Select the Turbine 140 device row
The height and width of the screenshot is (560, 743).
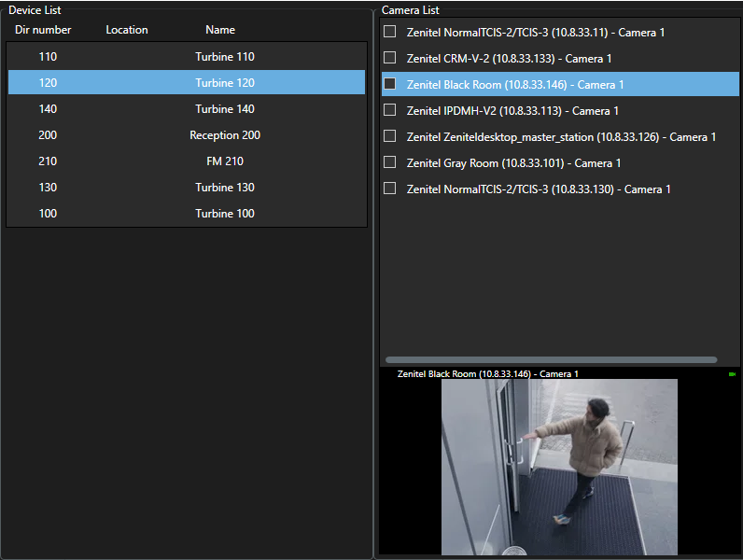[187, 109]
